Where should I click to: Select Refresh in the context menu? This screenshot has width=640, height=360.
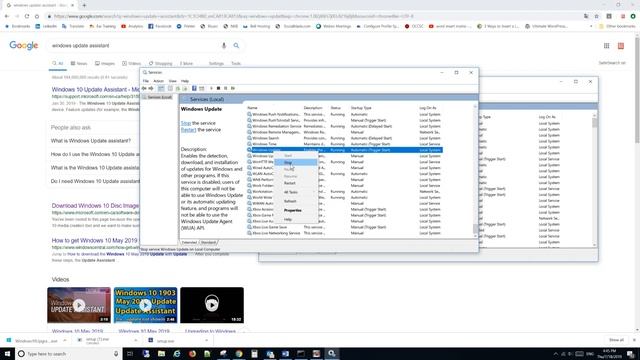pos(296,201)
